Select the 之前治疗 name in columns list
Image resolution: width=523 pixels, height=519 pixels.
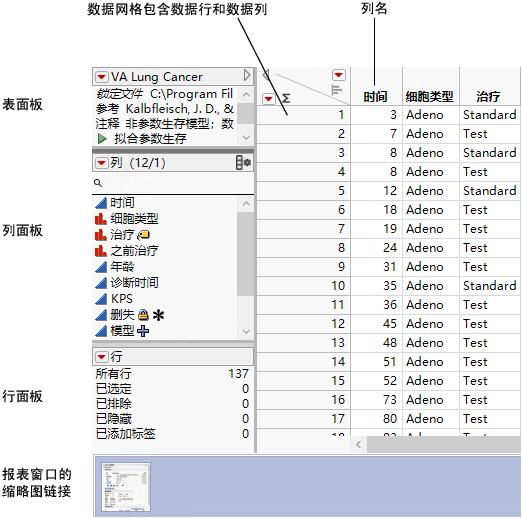(134, 251)
